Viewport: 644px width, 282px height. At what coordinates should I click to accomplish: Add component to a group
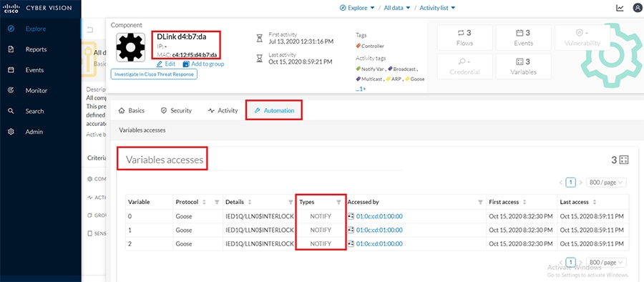coord(203,64)
